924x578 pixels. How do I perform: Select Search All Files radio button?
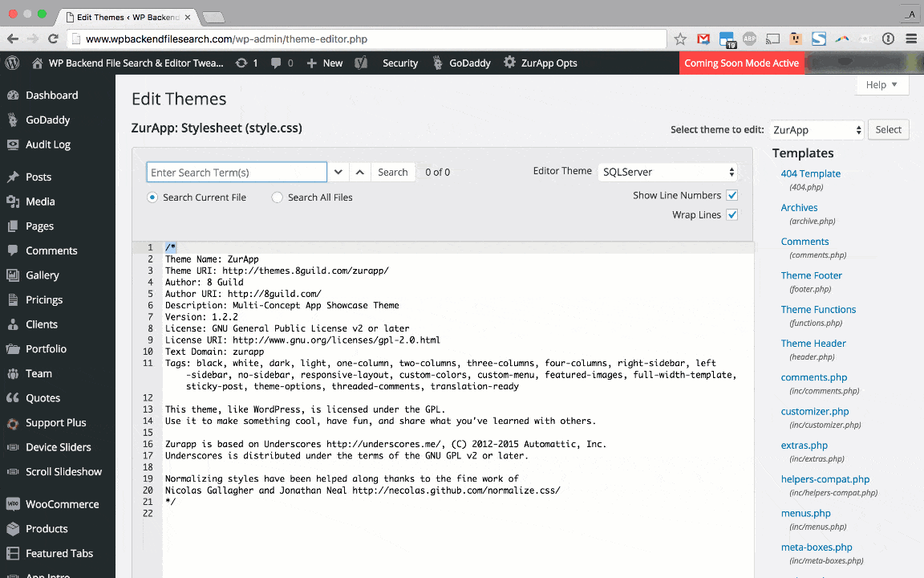(x=277, y=197)
